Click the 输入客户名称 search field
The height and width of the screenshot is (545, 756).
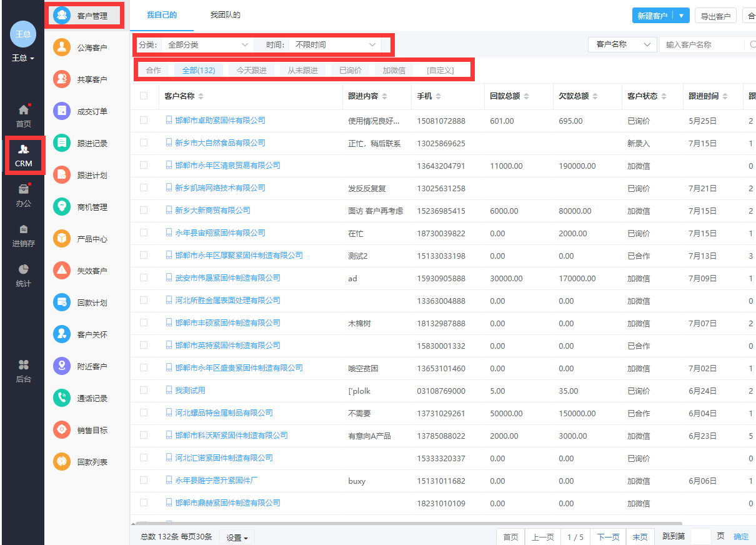pyautogui.click(x=702, y=45)
